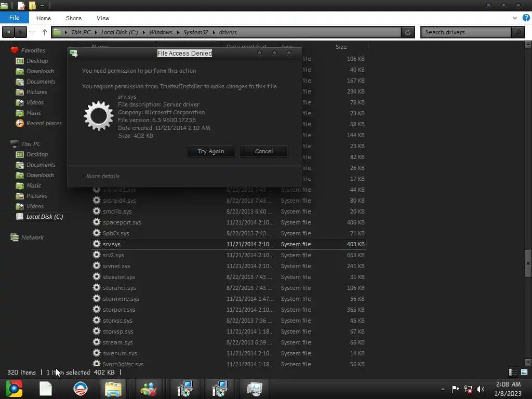Show hidden tray icons arrow
Viewport: 532px width, 399px height.
point(443,389)
